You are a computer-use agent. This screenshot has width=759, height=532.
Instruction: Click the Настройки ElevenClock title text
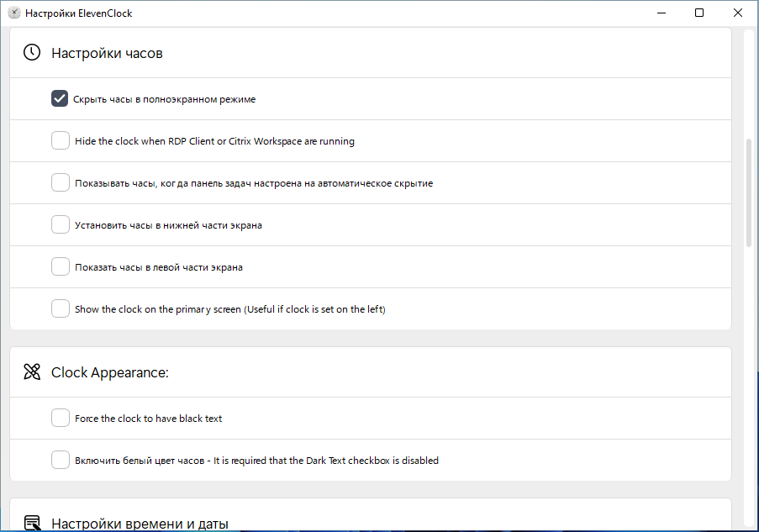[x=78, y=13]
